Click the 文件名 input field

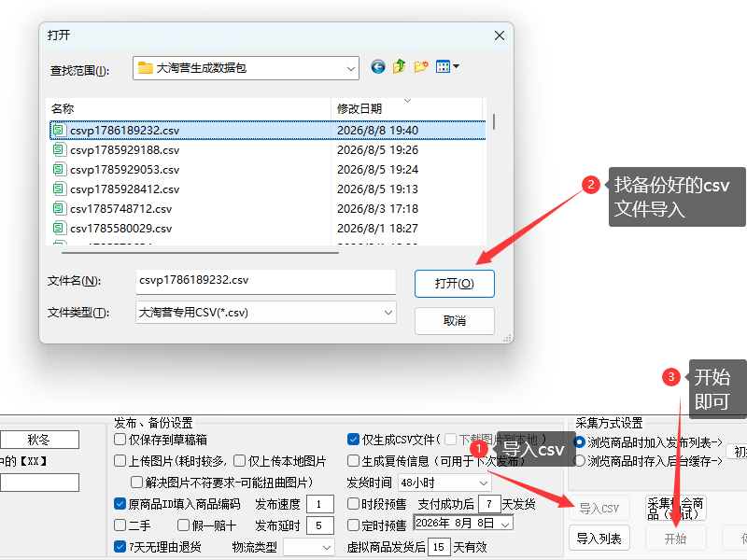click(266, 281)
